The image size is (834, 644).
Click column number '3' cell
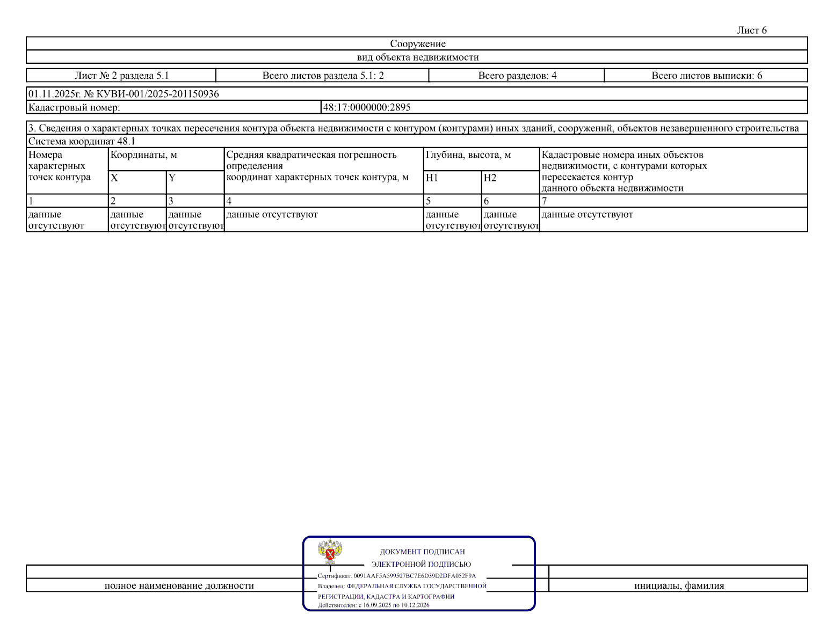click(x=195, y=201)
